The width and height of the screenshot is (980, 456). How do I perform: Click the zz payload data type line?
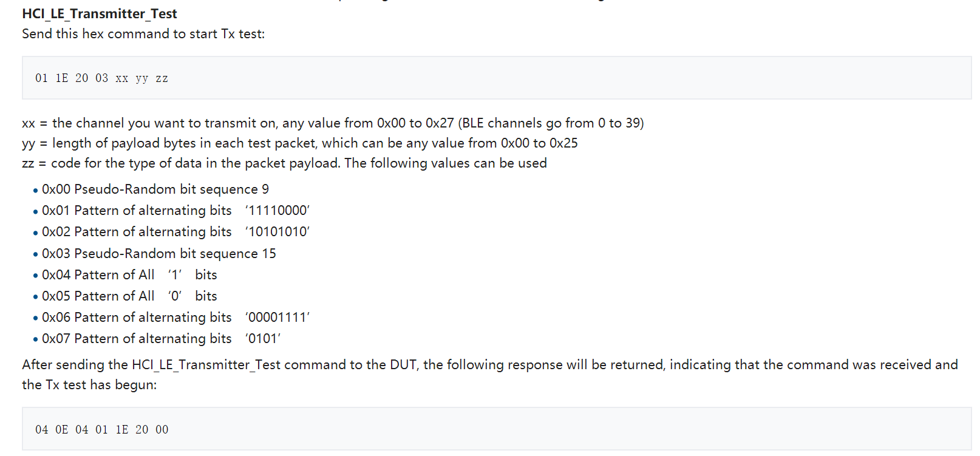(x=284, y=163)
